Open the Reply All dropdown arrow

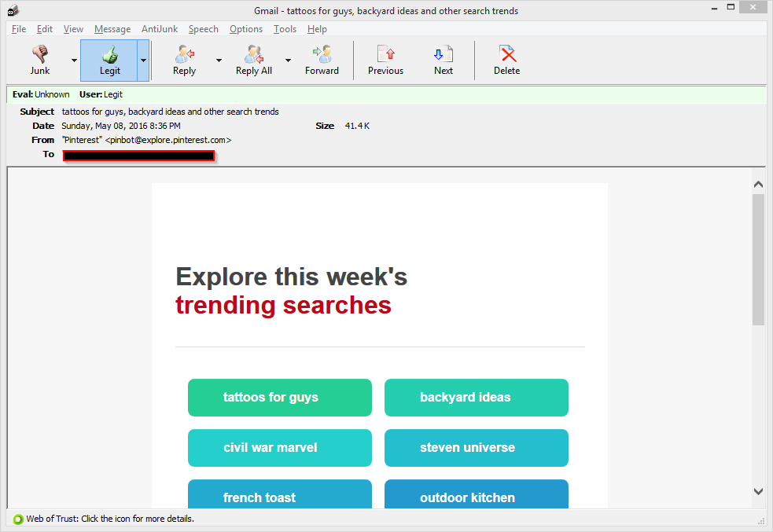click(x=288, y=61)
